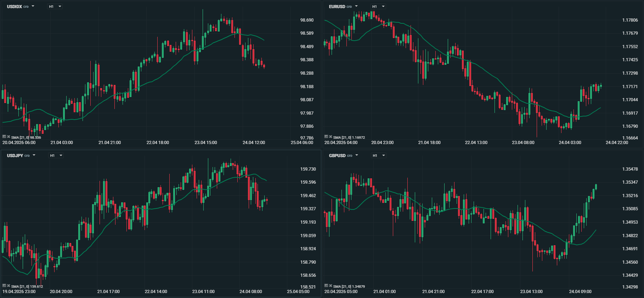Open the EURUSD symbol dropdown
644x298 pixels.
tap(356, 6)
